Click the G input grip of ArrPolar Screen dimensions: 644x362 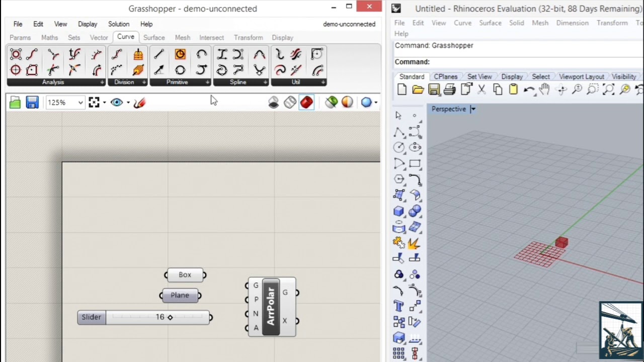click(x=247, y=286)
